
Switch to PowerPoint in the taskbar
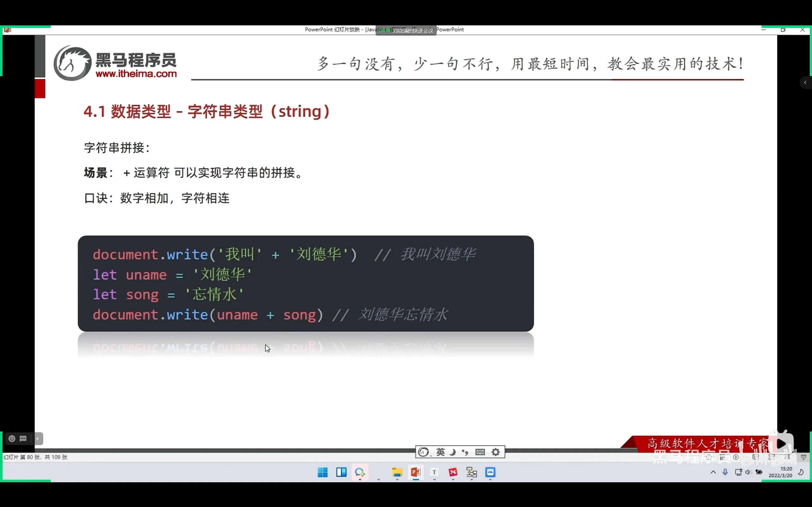coord(416,472)
